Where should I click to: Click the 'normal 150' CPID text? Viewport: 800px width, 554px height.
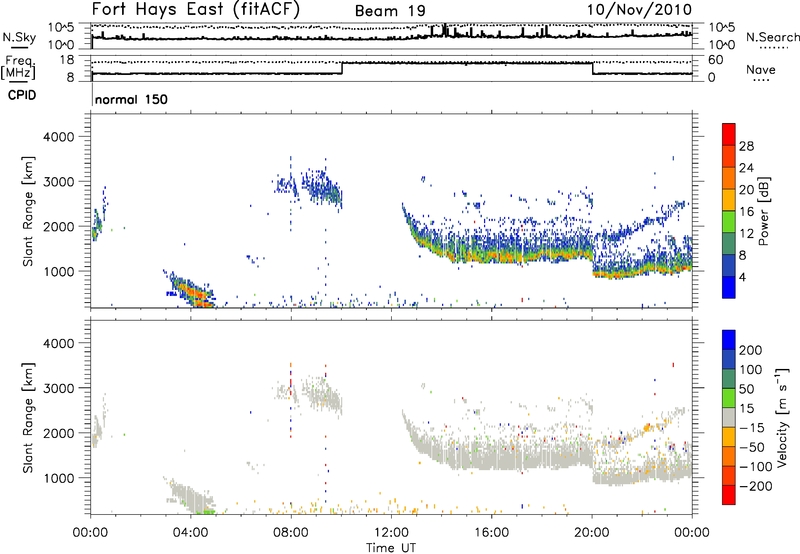click(131, 99)
